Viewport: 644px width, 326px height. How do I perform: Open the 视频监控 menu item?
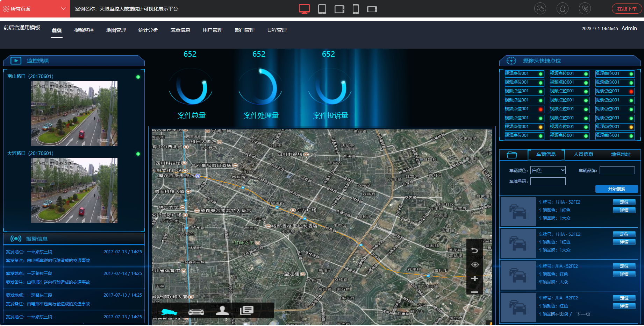(x=84, y=30)
